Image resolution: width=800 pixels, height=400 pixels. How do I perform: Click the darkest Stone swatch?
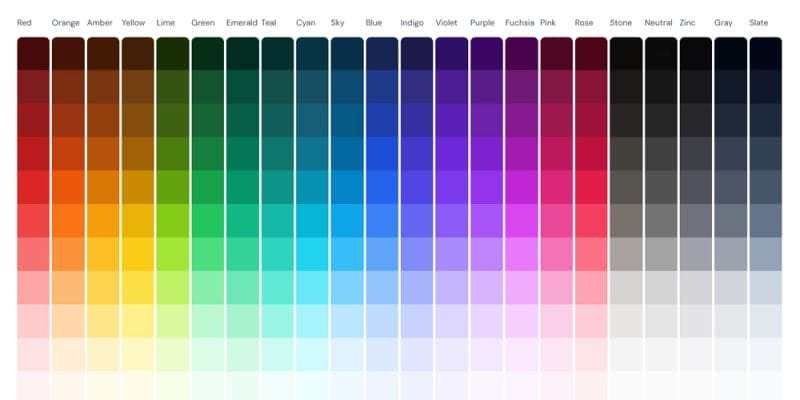[626, 54]
